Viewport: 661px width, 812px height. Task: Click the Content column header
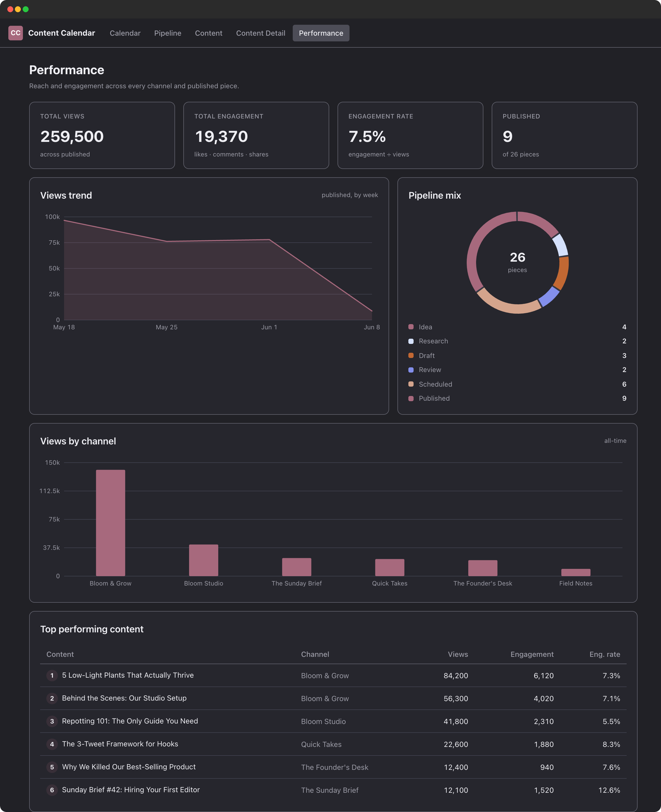click(60, 654)
